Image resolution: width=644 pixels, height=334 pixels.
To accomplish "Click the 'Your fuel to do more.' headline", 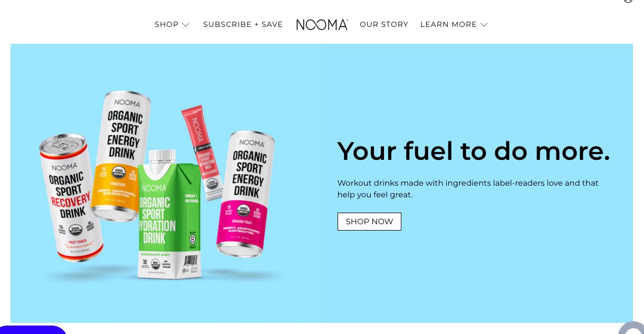I will (x=473, y=151).
